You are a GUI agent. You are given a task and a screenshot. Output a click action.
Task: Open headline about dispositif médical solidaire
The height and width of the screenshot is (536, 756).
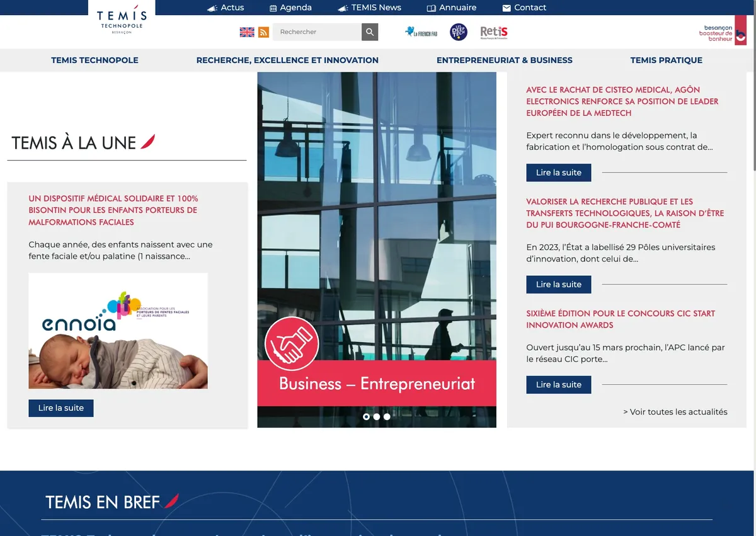[x=113, y=210]
